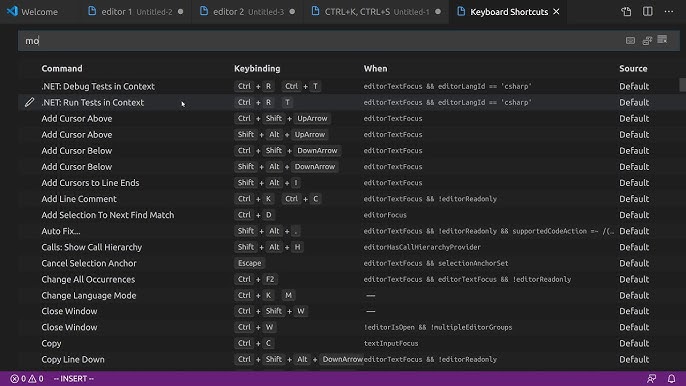The width and height of the screenshot is (686, 386).
Task: Click pencil edit icon for Run Tests in Context
Action: click(x=29, y=102)
